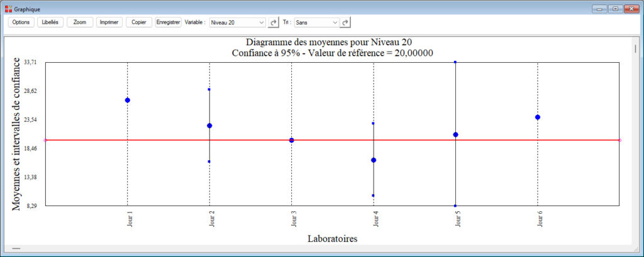Screen dimensions: 644x257
Task: Open the chart Options dialog
Action: (x=21, y=22)
